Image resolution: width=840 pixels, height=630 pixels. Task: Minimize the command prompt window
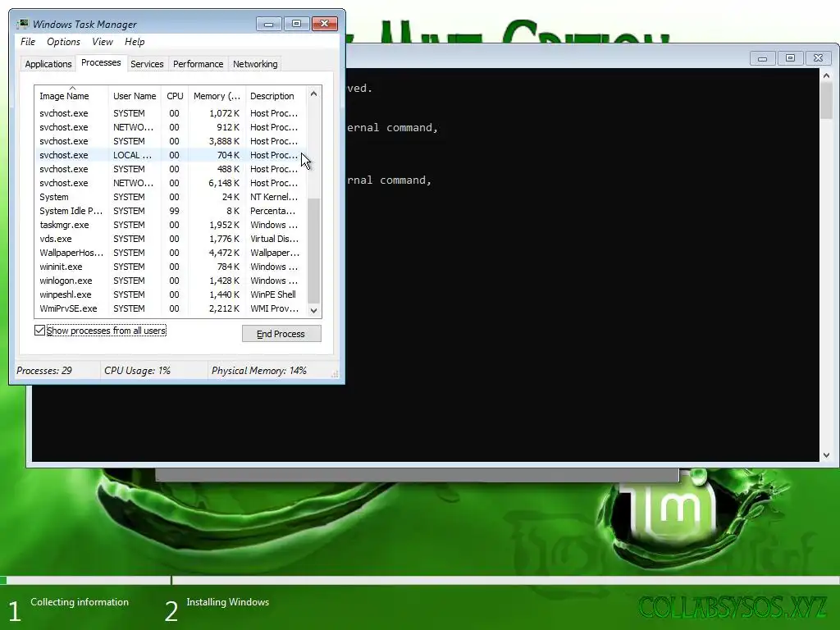(762, 58)
